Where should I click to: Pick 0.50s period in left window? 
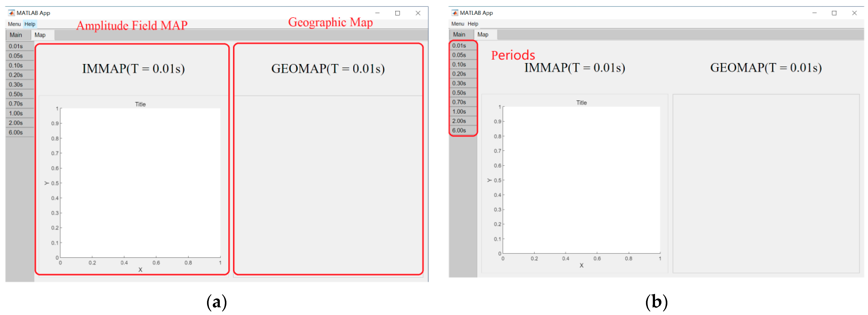coord(16,94)
